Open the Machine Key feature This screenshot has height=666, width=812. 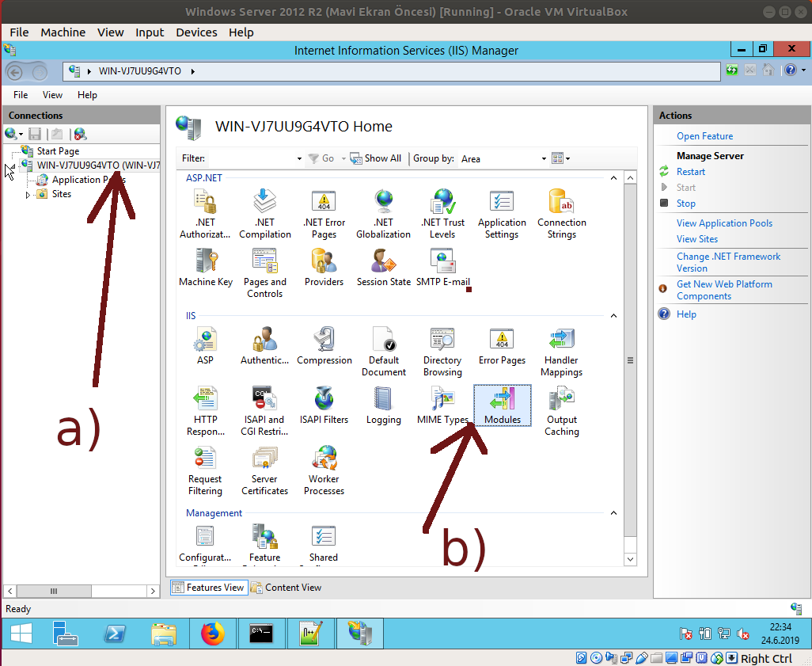point(206,268)
